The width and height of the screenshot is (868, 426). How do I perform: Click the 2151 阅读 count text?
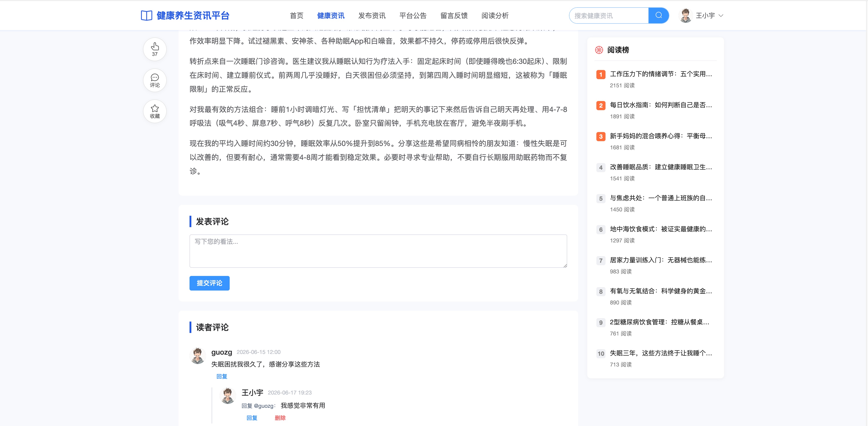pyautogui.click(x=622, y=86)
